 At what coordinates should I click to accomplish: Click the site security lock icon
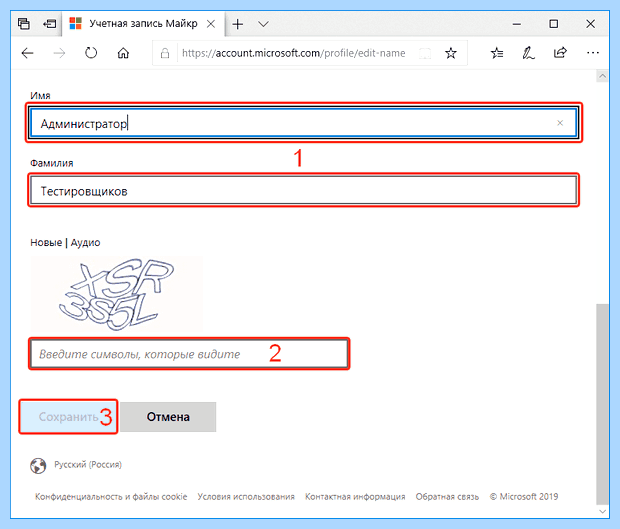pyautogui.click(x=165, y=53)
